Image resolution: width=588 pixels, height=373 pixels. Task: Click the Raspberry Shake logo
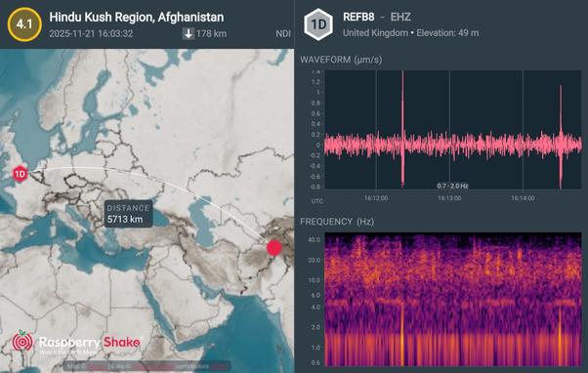[x=76, y=343]
